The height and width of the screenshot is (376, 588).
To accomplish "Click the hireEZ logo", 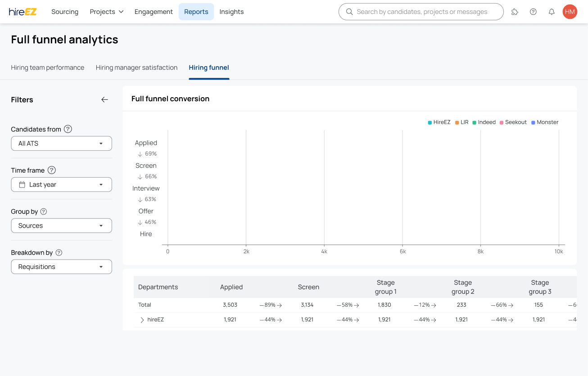I will [x=23, y=12].
